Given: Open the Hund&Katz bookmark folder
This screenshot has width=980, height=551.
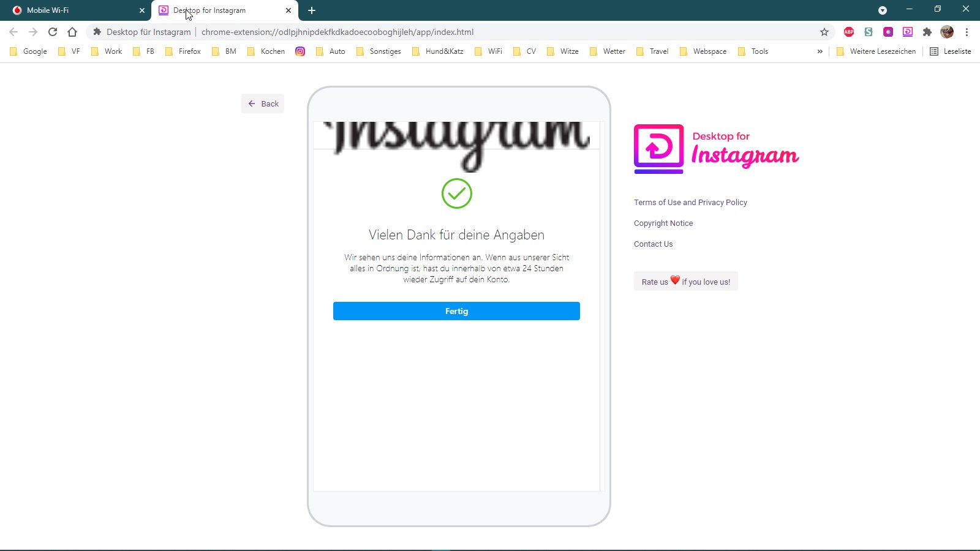Looking at the screenshot, I should pyautogui.click(x=438, y=51).
